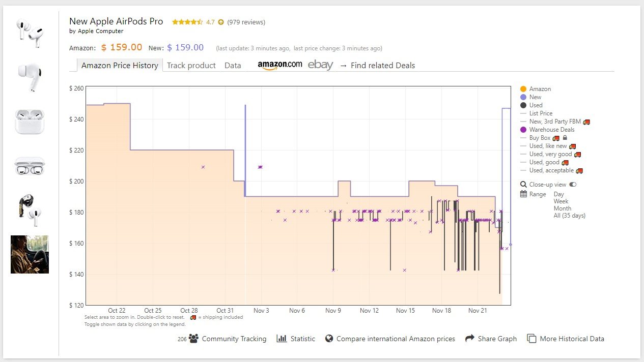
Task: Toggle New, 3rd Party FBM legend entry
Action: tap(555, 122)
